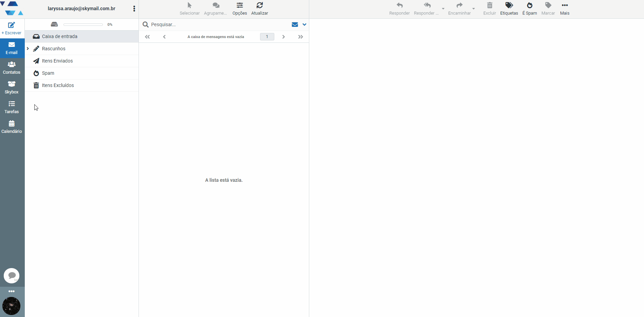Image resolution: width=644 pixels, height=317 pixels.
Task: Click the Marcar tag button
Action: point(548,9)
